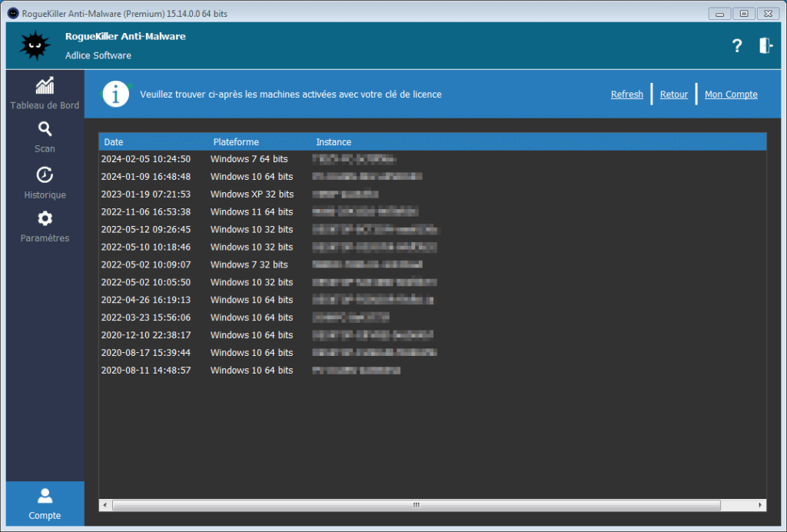Sort the list by Date column header
This screenshot has width=787, height=532.
click(114, 142)
